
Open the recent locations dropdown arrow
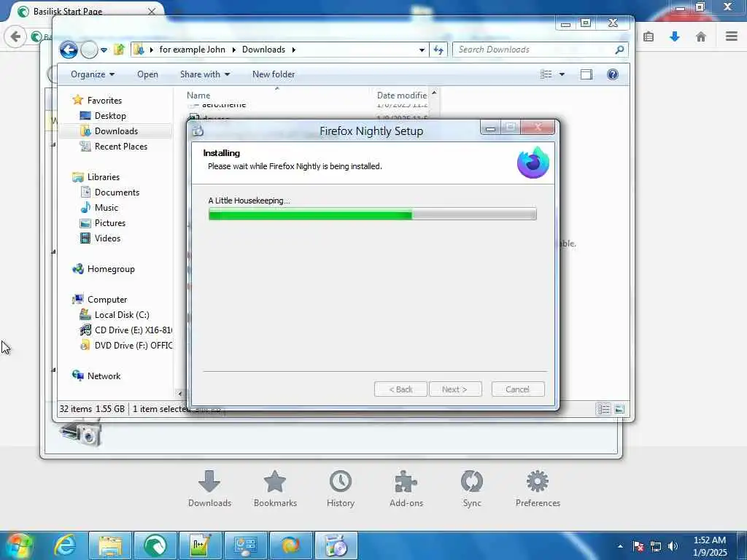click(104, 50)
